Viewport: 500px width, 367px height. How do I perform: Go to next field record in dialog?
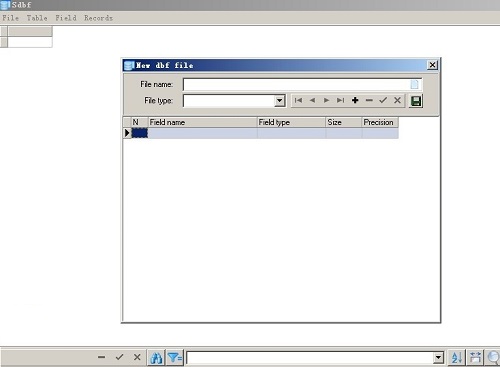pyautogui.click(x=326, y=100)
